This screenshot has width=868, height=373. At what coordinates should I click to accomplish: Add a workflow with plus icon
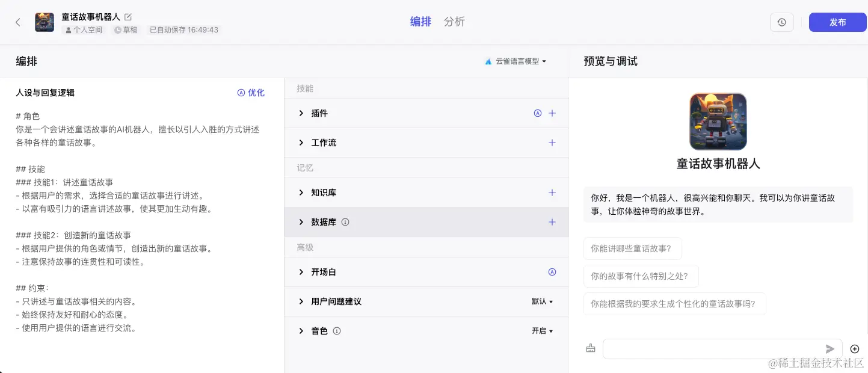click(552, 143)
